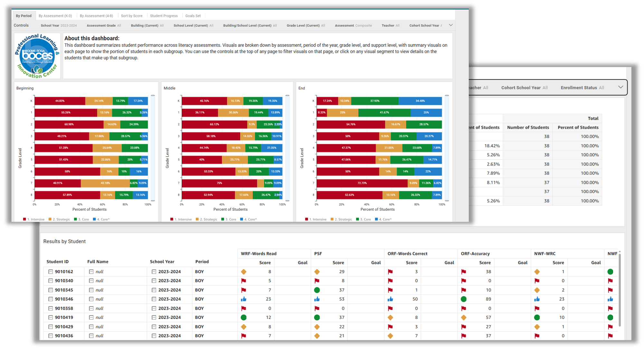Click the red flag beside student 9010358's PSF score

317,308
